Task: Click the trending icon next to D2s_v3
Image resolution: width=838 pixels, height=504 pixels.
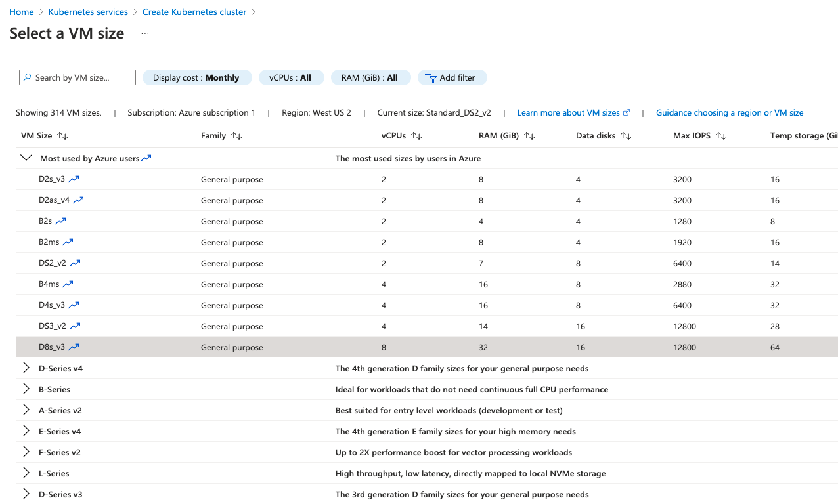Action: (74, 179)
